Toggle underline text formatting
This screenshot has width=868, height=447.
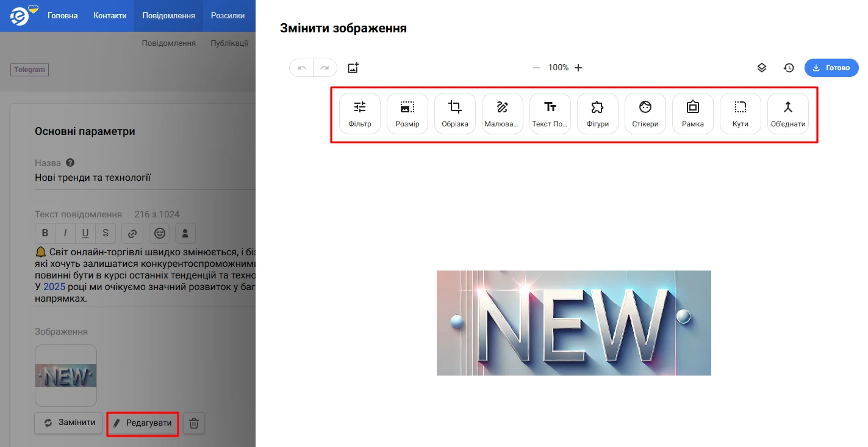tap(85, 233)
